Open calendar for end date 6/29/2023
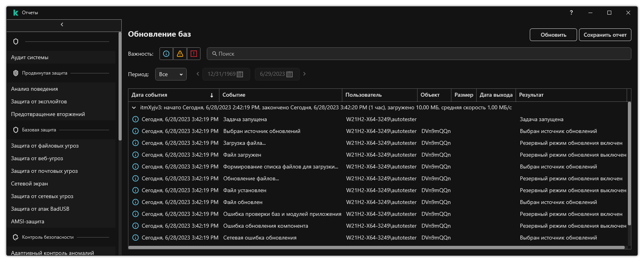Screen dimensions: 644x262 coord(290,74)
